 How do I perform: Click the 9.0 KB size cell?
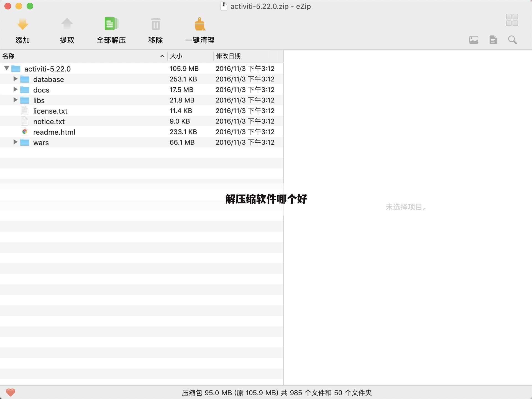(x=180, y=121)
